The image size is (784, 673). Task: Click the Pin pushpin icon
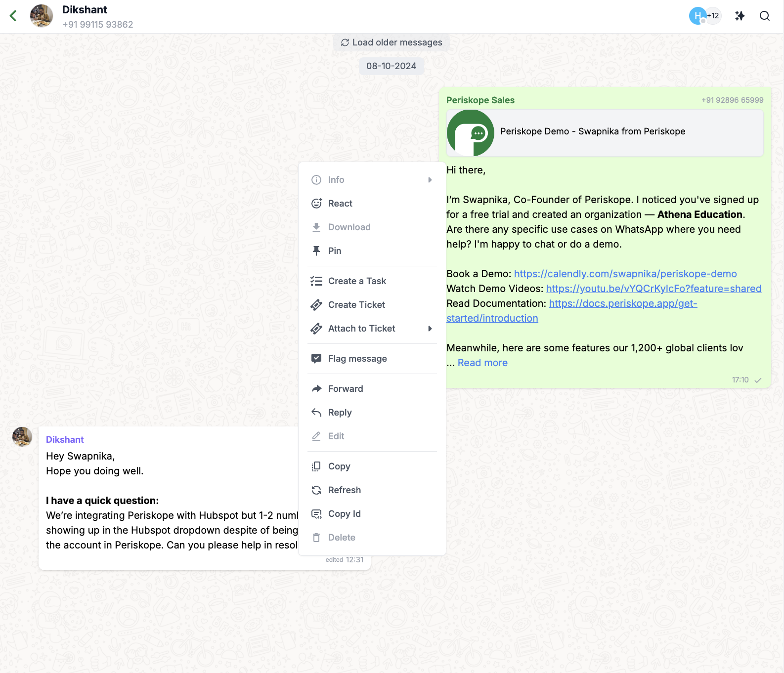tap(316, 251)
